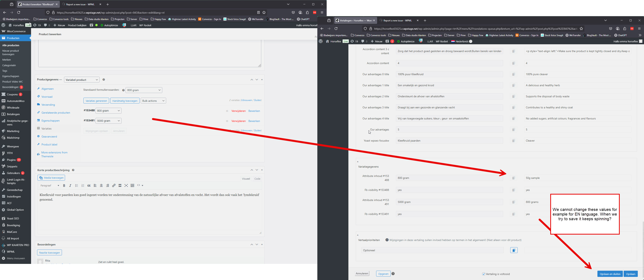
Task: Click Annuleren in the translation editor footer
Action: pos(362,274)
